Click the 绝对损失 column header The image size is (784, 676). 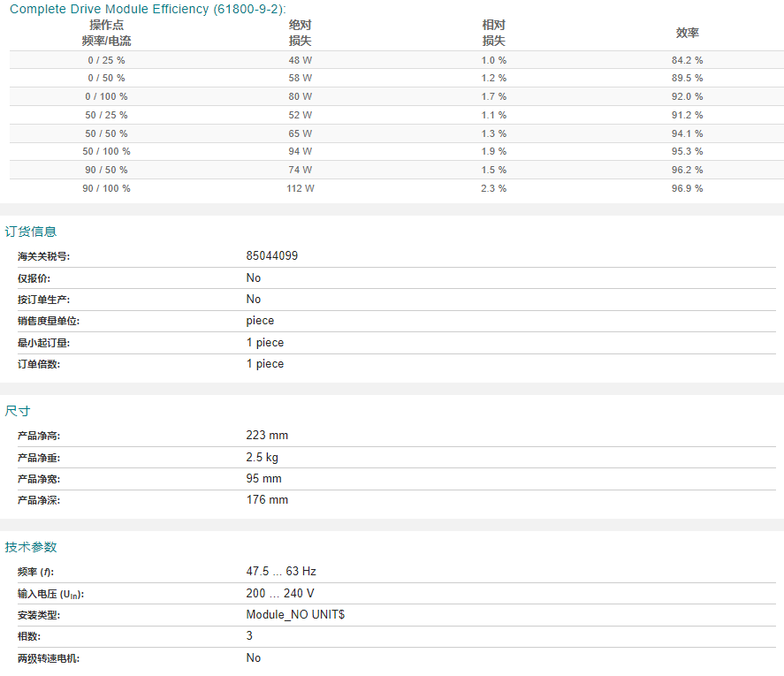pos(300,33)
